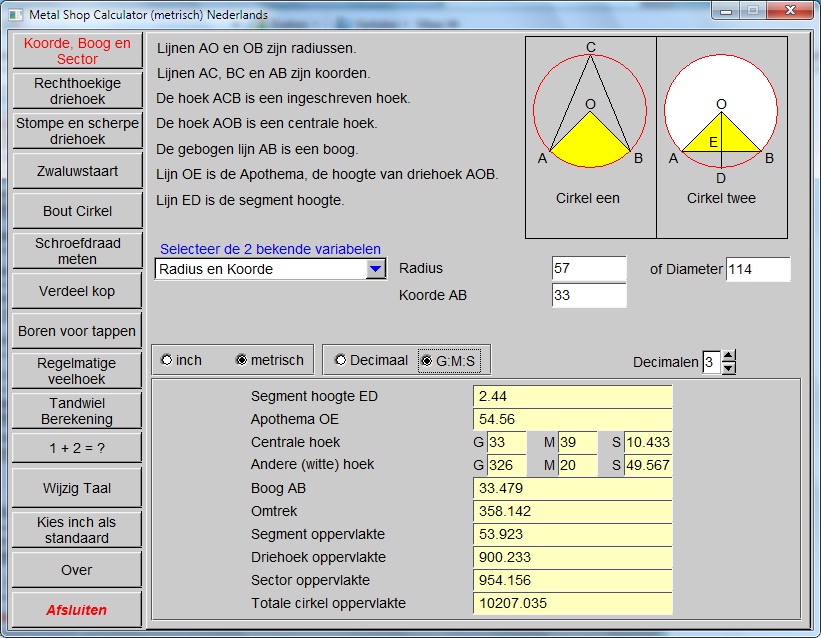Select the Zwaluwstaart calculator
The width and height of the screenshot is (821, 638).
tap(77, 171)
